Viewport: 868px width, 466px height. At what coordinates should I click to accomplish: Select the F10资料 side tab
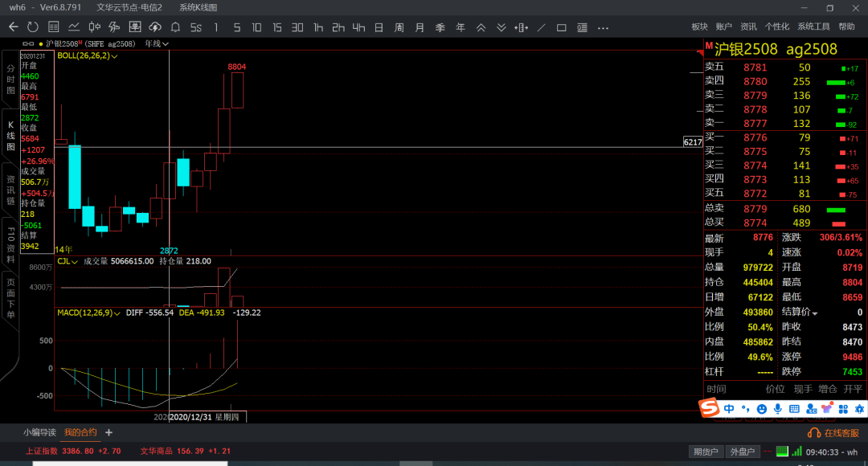pyautogui.click(x=10, y=244)
